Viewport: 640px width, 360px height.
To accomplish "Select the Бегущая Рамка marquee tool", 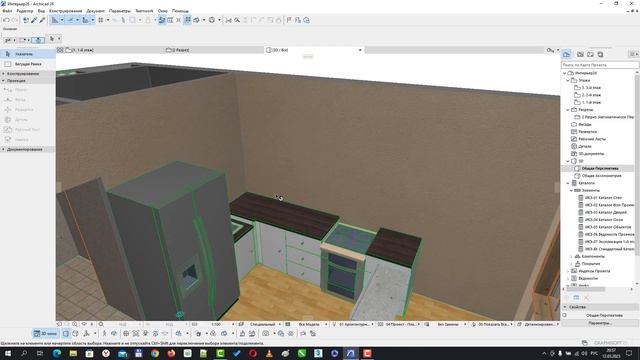I will [28, 64].
